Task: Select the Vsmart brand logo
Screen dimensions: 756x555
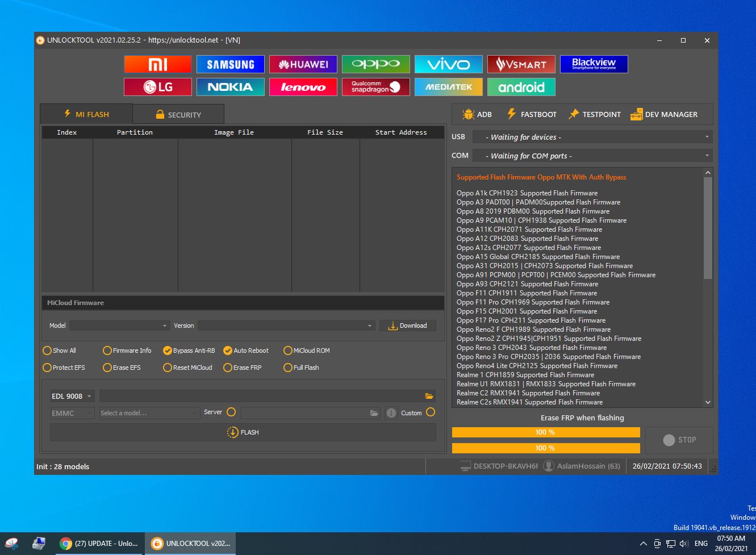Action: tap(521, 64)
